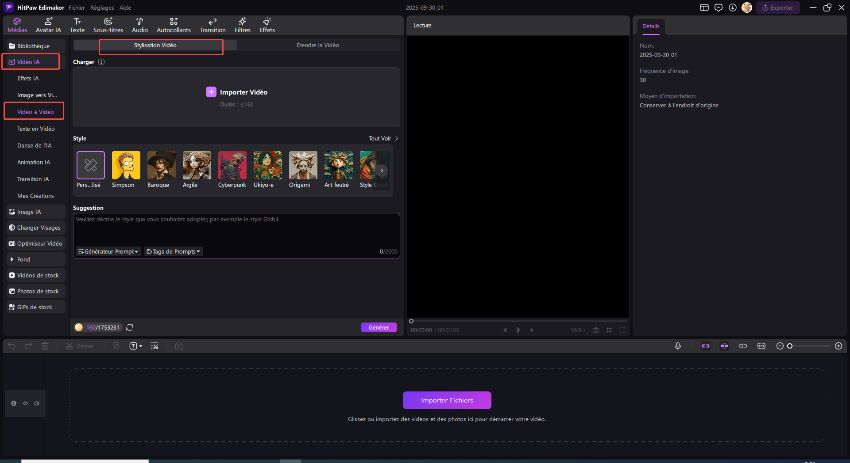Open the Fichier menu
Viewport: 850px width, 463px height.
point(76,7)
